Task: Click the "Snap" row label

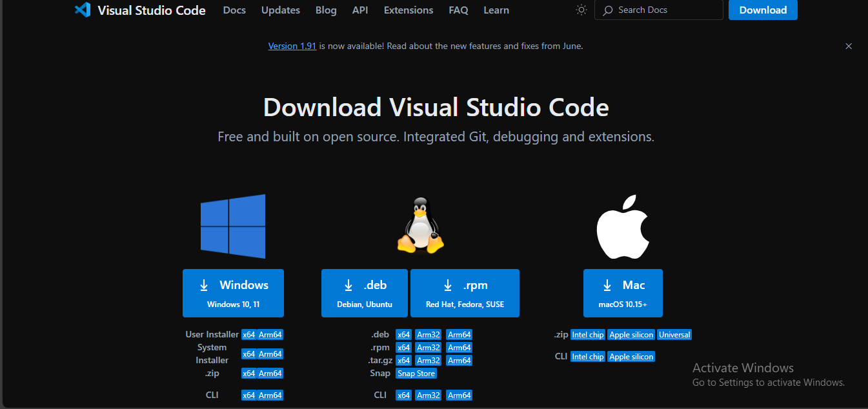Action: 380,373
